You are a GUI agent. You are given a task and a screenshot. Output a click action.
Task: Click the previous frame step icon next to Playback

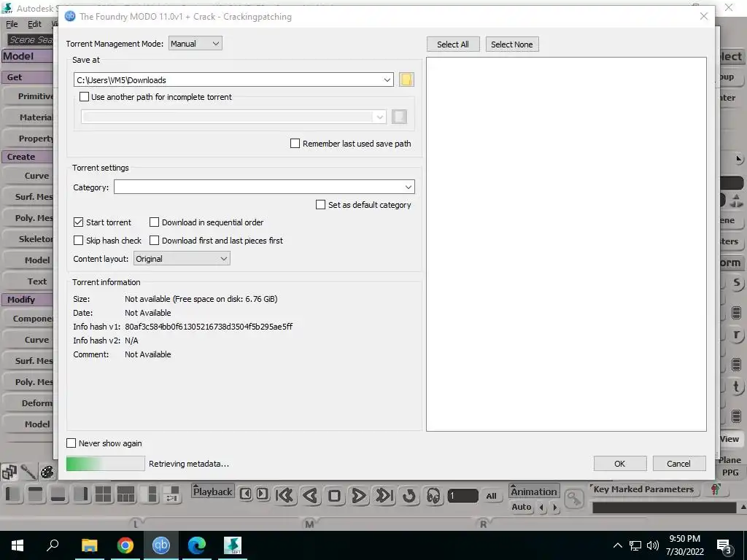click(245, 494)
